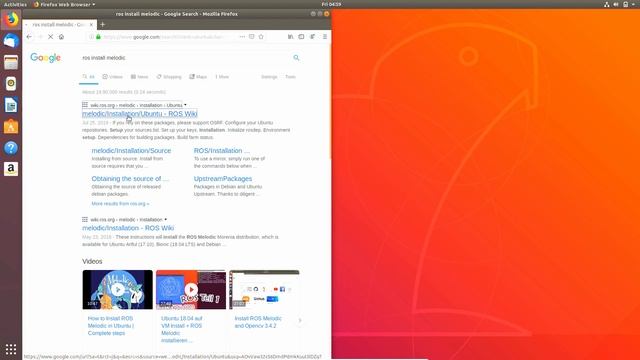Click the clock in the top bar

pyautogui.click(x=331, y=4)
